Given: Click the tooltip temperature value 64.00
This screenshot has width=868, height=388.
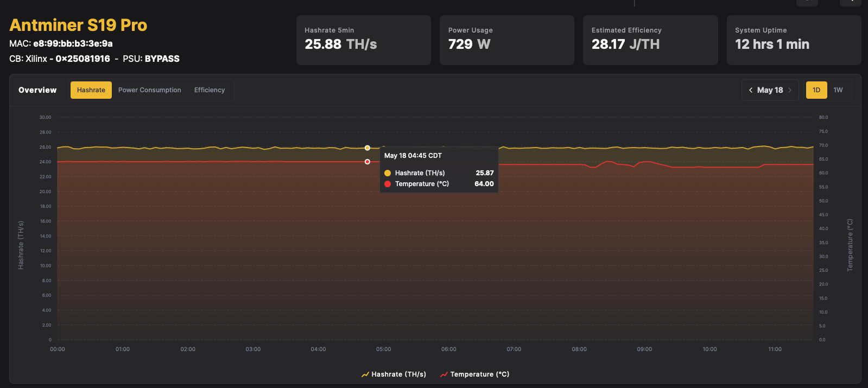Looking at the screenshot, I should coord(484,184).
